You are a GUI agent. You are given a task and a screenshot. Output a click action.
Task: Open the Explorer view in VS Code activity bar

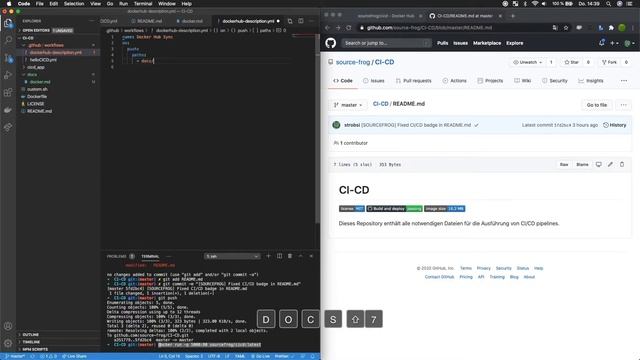(8, 23)
